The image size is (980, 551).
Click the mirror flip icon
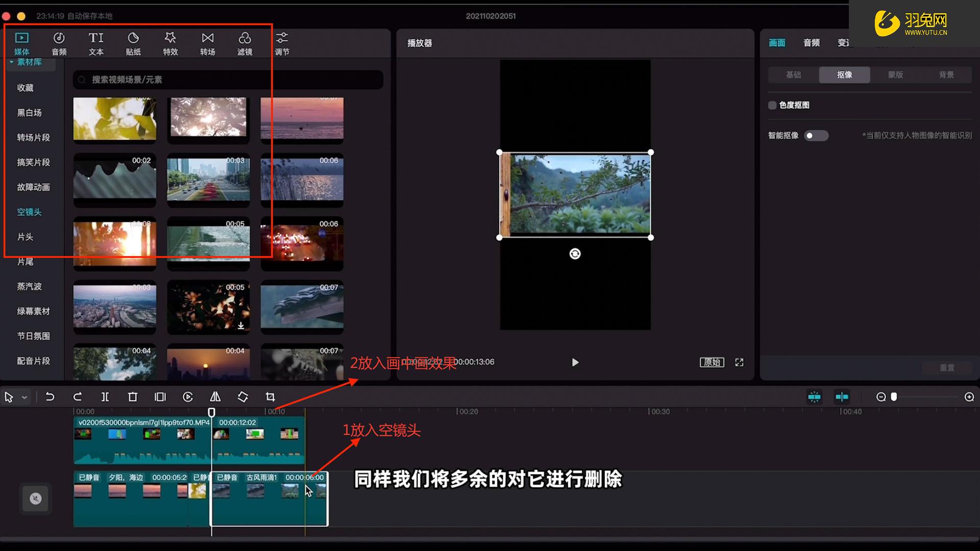pos(215,396)
